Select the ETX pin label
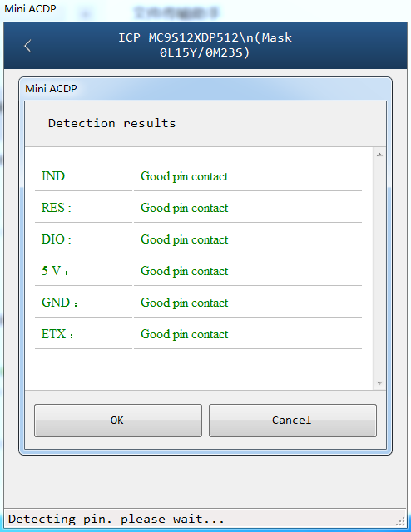 (57, 334)
